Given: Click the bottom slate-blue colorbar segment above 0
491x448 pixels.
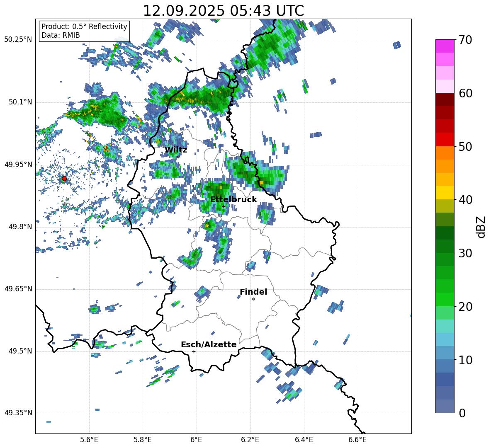Looking at the screenshot, I should coord(445,406).
